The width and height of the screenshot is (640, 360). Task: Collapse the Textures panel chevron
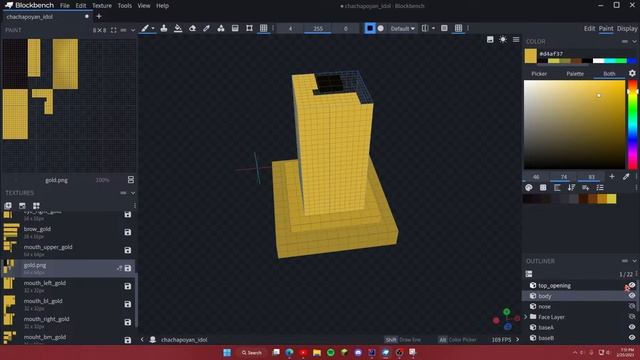pyautogui.click(x=133, y=193)
